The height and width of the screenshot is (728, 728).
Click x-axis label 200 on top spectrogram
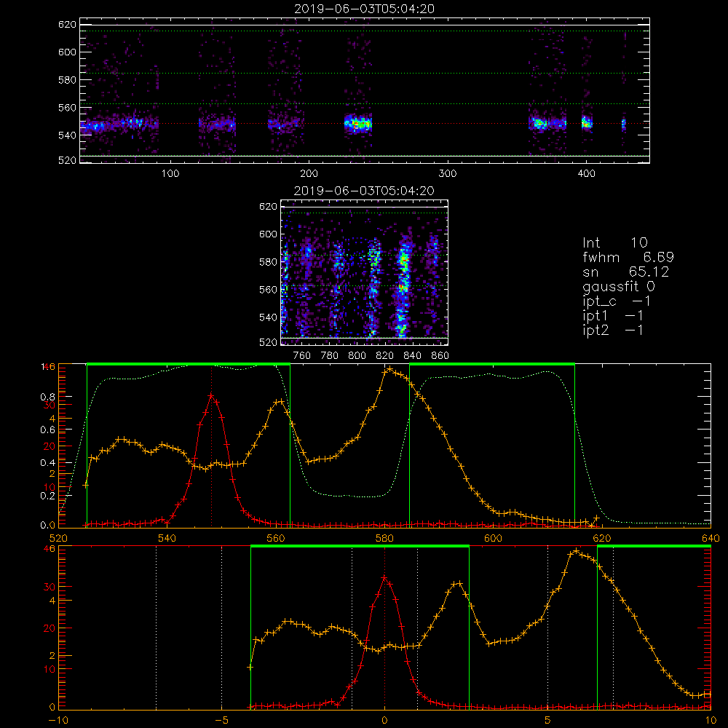coord(309,174)
